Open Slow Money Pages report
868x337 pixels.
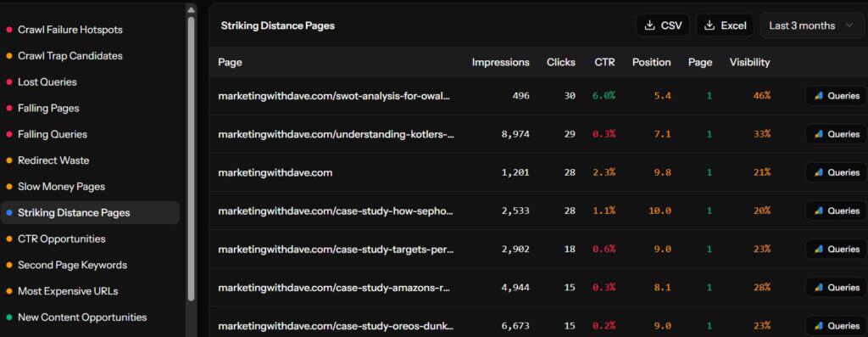pos(61,187)
